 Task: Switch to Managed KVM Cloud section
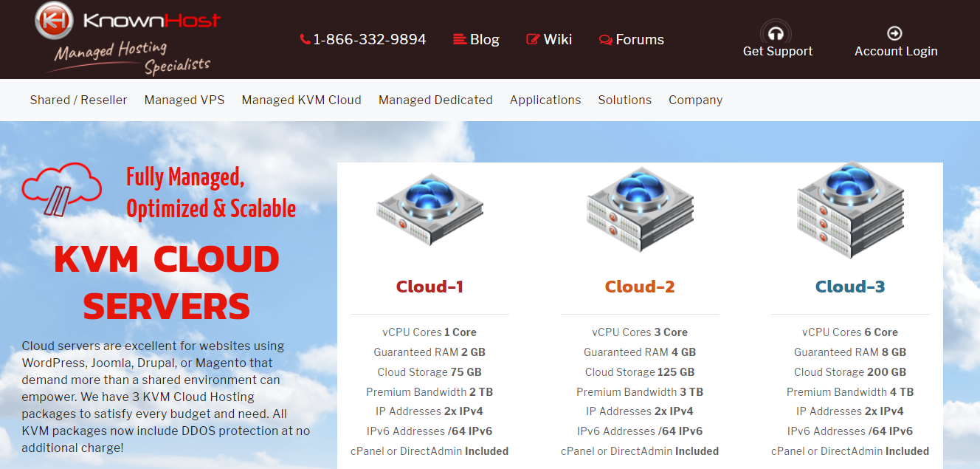coord(301,100)
